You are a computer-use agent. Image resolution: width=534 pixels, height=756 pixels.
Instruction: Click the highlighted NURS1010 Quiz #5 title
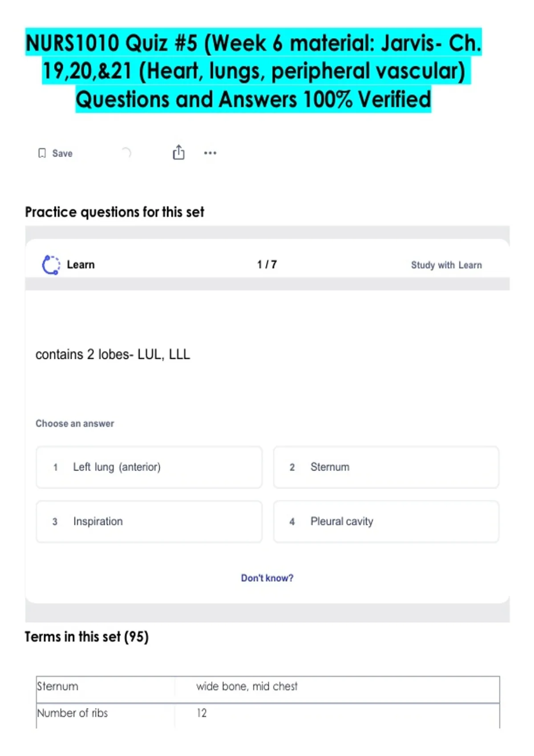(x=254, y=70)
